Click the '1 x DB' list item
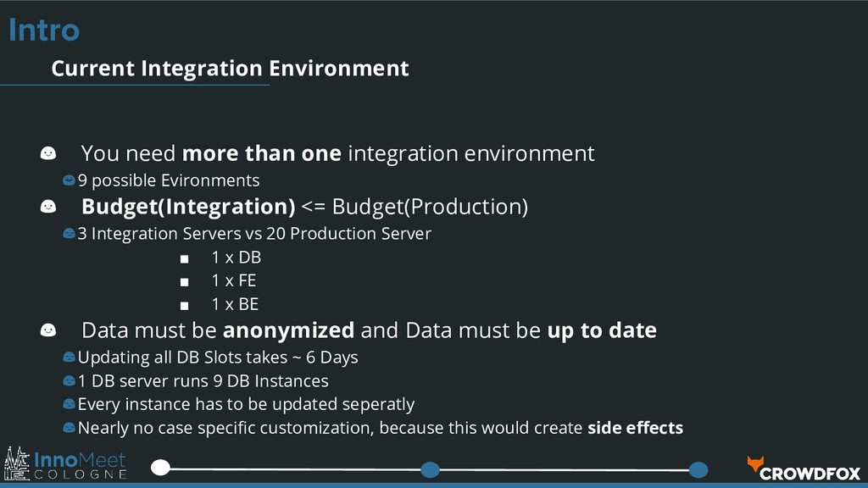The width and height of the screenshot is (868, 488). [236, 258]
